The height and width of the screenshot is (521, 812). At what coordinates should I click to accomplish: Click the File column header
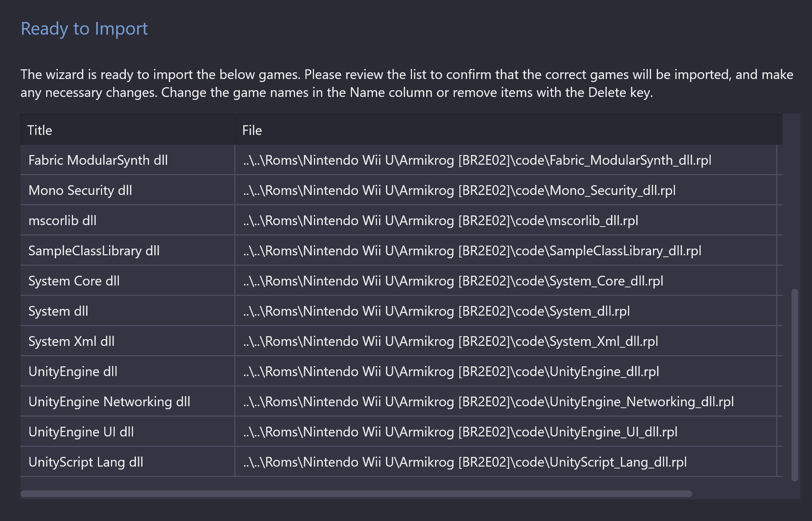[x=506, y=130]
